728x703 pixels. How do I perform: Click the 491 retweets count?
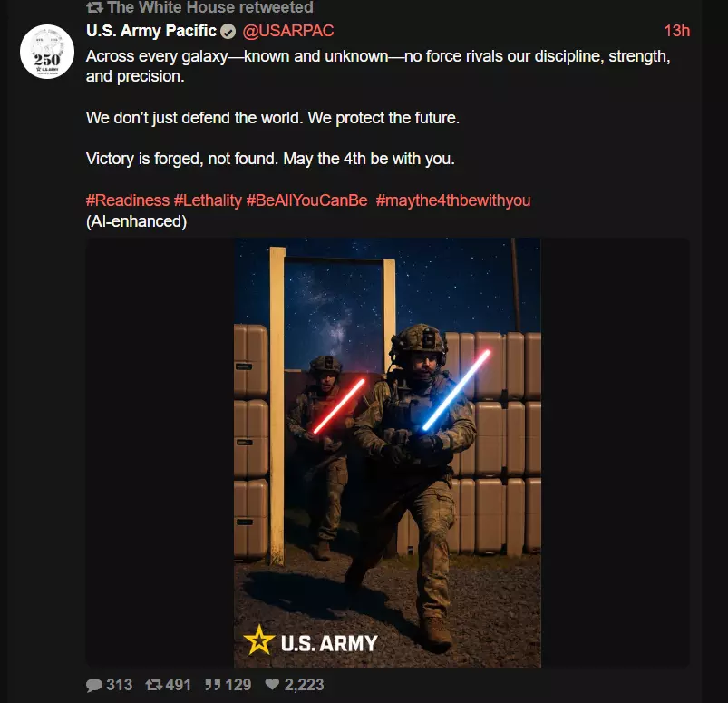tap(179, 685)
